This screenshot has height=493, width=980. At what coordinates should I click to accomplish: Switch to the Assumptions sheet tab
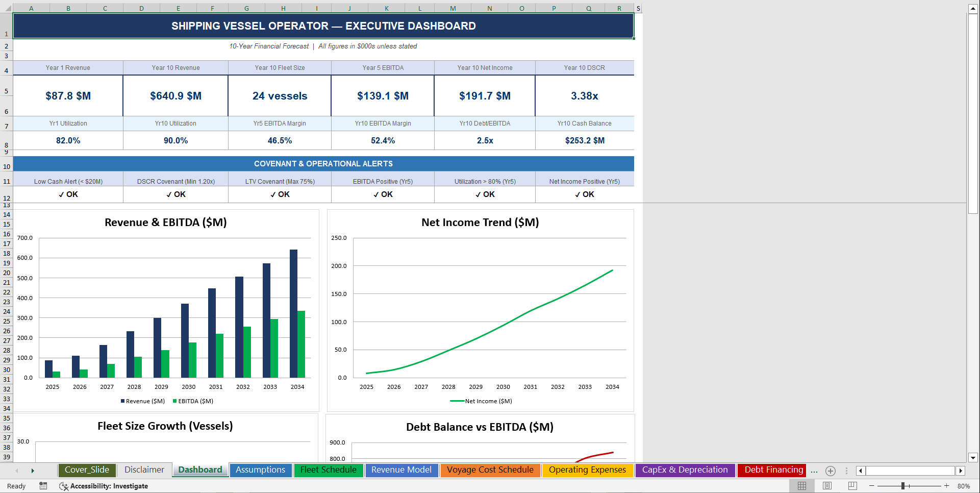pos(261,470)
